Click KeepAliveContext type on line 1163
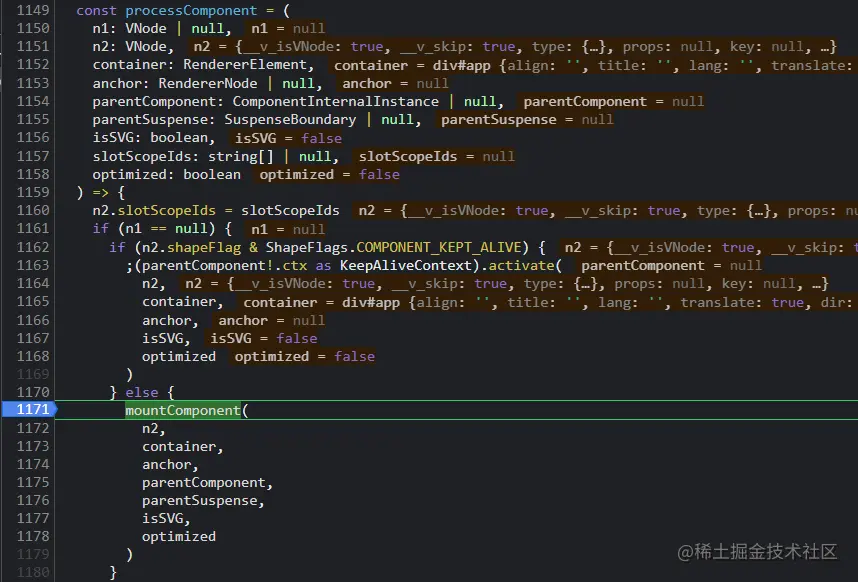The height and width of the screenshot is (582, 858). click(x=405, y=265)
